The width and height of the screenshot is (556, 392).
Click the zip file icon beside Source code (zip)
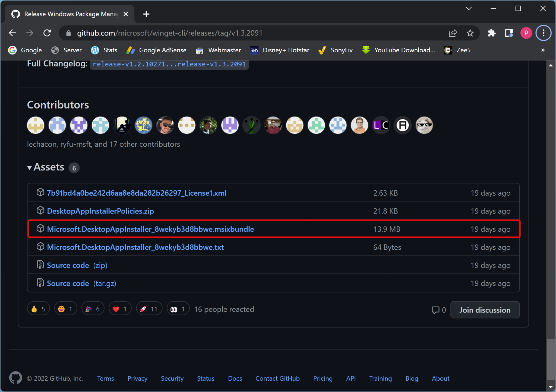coord(40,264)
